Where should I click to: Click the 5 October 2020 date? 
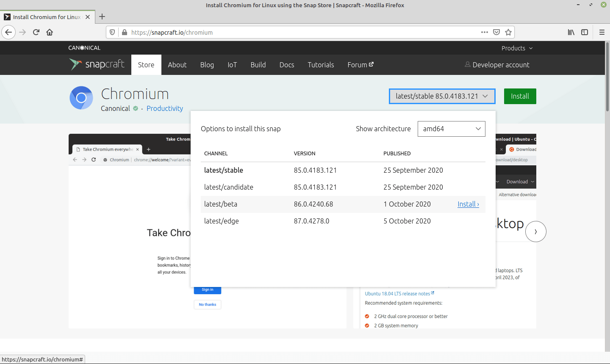407,221
